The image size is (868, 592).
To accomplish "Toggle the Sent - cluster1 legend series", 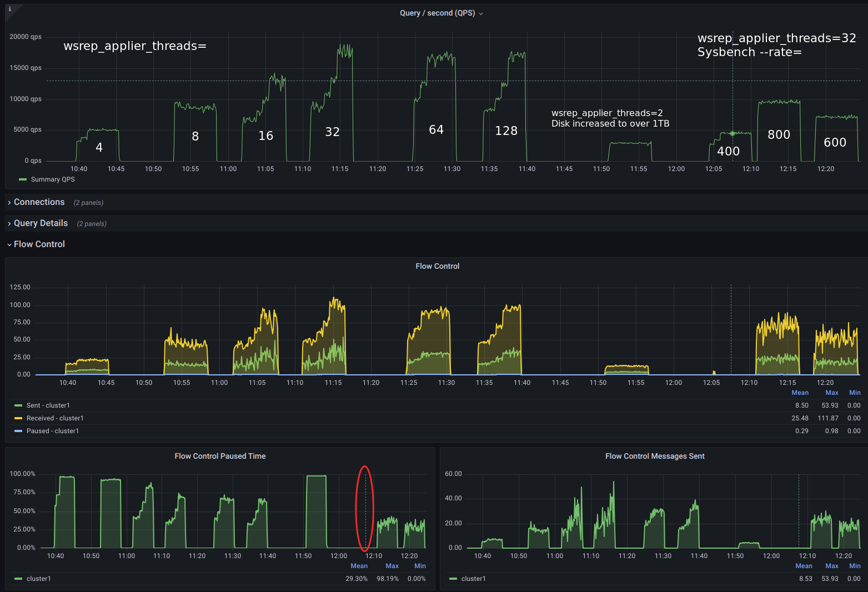I will click(48, 405).
